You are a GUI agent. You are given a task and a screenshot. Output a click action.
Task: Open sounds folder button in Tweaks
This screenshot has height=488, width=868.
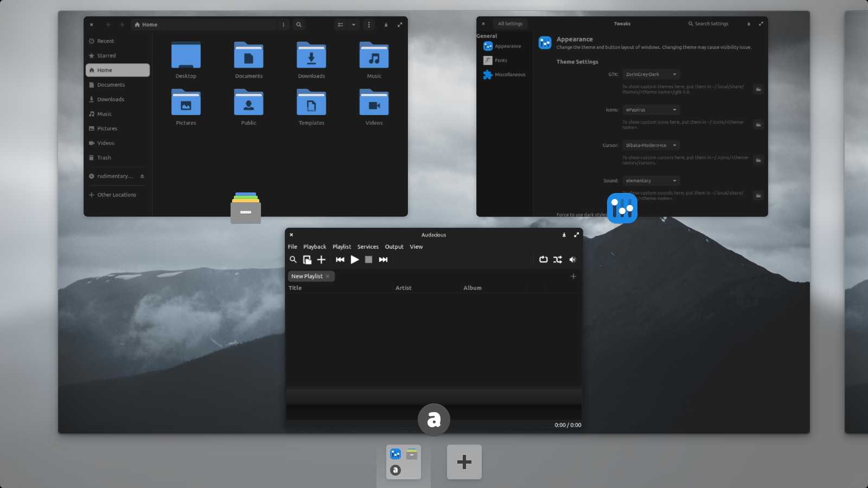758,196
